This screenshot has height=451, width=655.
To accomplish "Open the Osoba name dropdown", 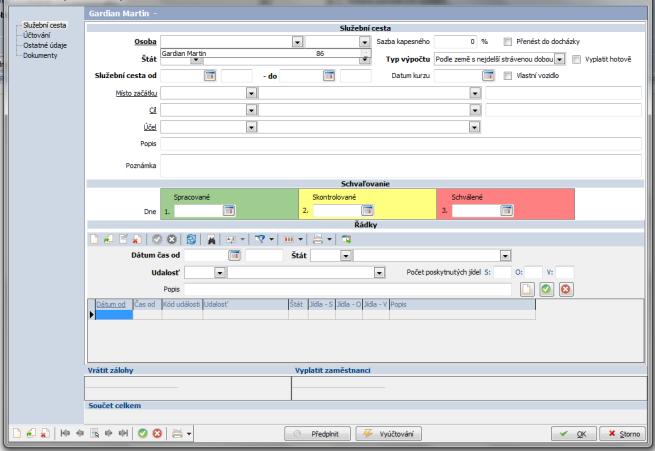I will pyautogui.click(x=297, y=42).
